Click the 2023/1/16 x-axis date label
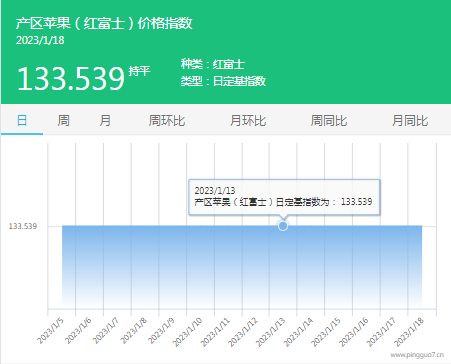451x364 pixels. (x=353, y=332)
